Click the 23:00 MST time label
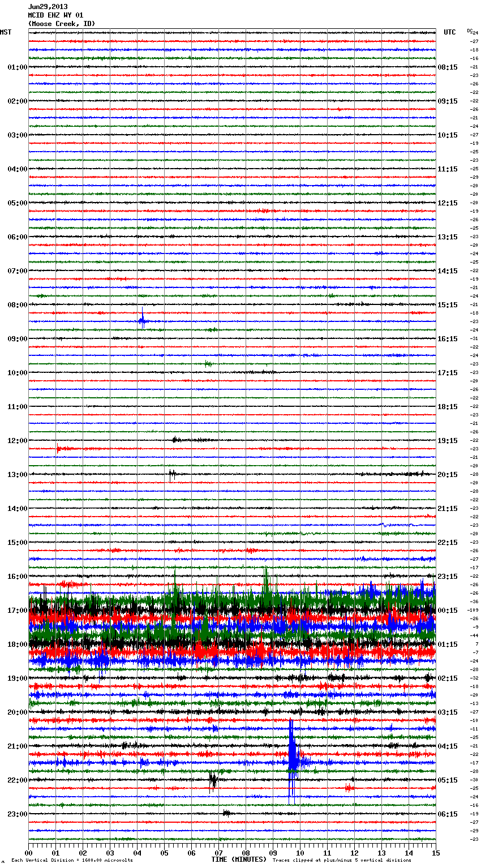The height and width of the screenshot is (868, 481). [18, 814]
